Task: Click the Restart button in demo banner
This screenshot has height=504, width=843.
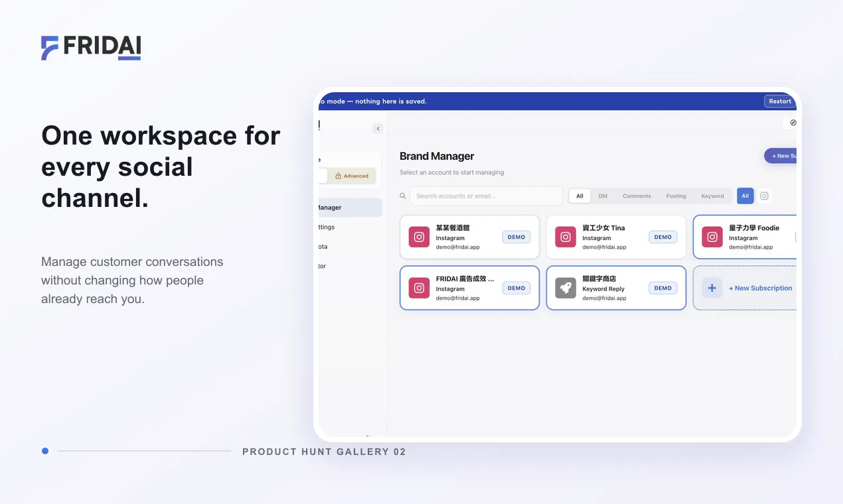Action: (780, 101)
